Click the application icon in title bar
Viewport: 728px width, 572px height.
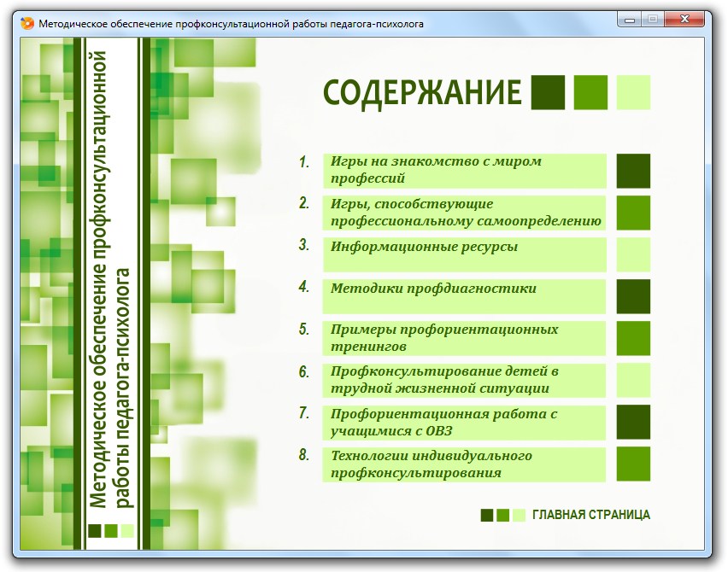(x=27, y=23)
